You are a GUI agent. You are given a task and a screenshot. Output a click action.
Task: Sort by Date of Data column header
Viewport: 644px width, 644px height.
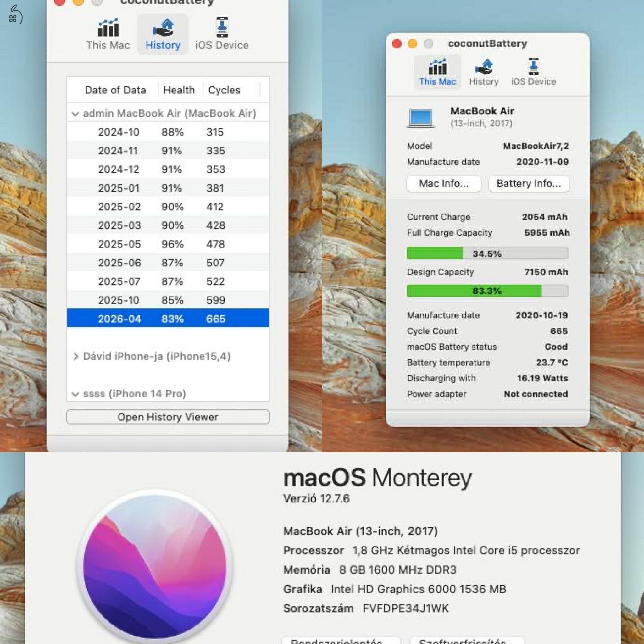coord(115,90)
